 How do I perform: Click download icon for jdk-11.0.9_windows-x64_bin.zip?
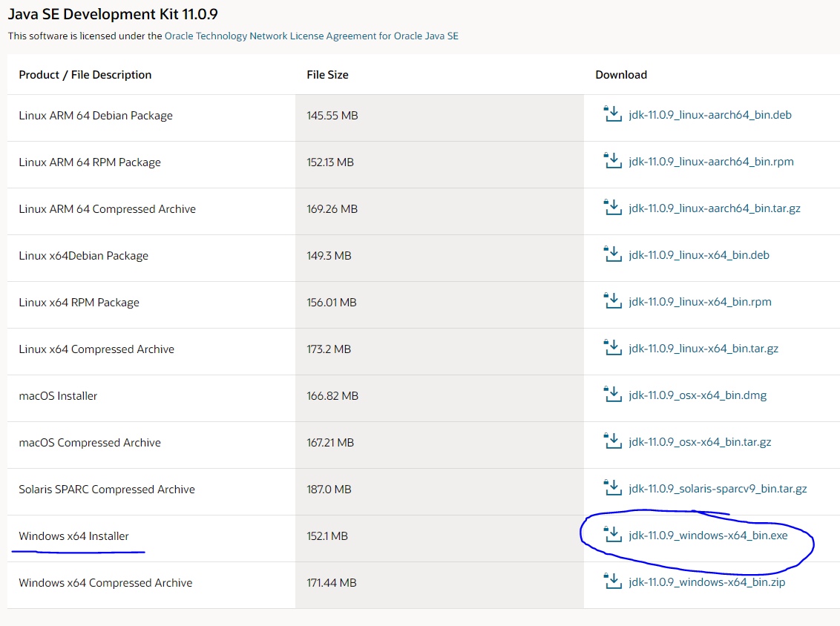612,581
